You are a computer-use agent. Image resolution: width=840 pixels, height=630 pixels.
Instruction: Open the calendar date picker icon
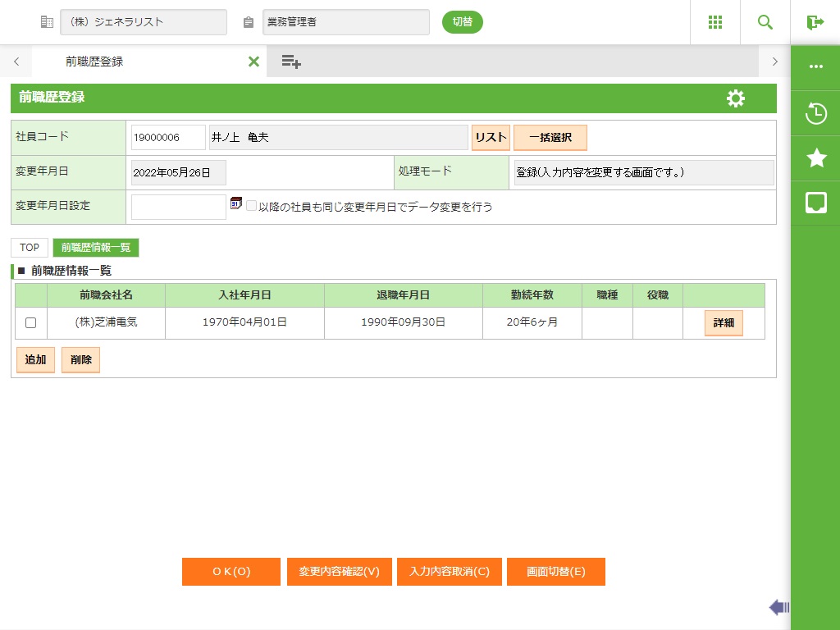click(236, 203)
